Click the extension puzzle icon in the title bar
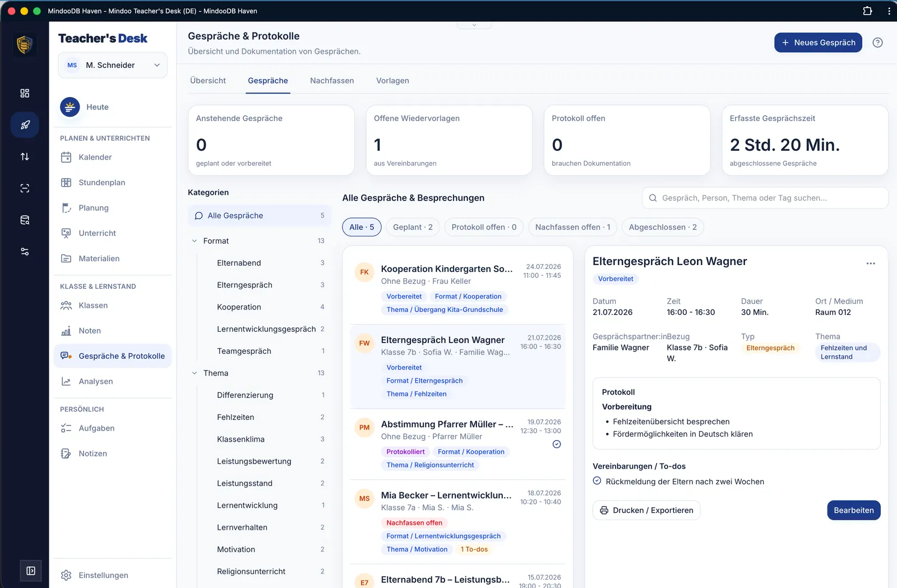Image resolution: width=897 pixels, height=588 pixels. [867, 11]
